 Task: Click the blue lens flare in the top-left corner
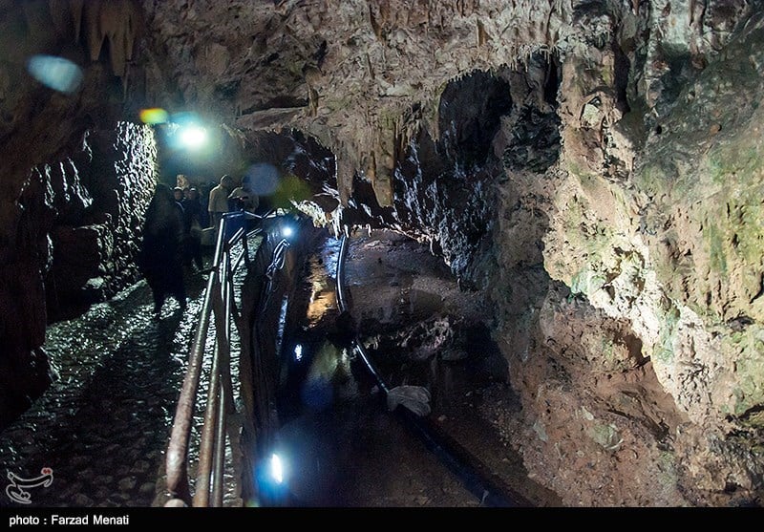54,73
